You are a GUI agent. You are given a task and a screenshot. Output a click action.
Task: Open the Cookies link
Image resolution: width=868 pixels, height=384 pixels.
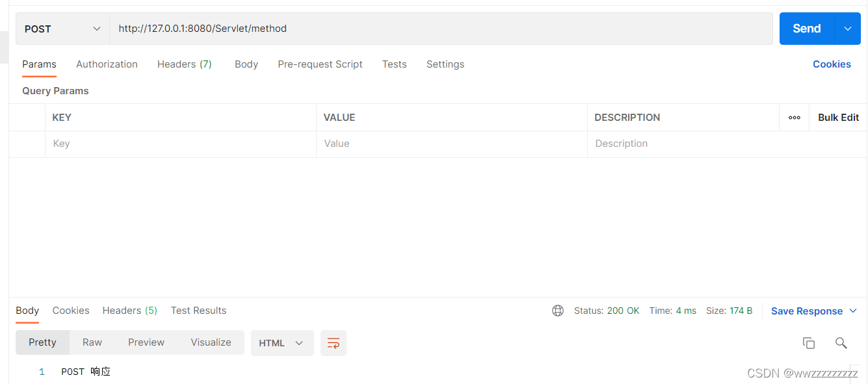(832, 64)
